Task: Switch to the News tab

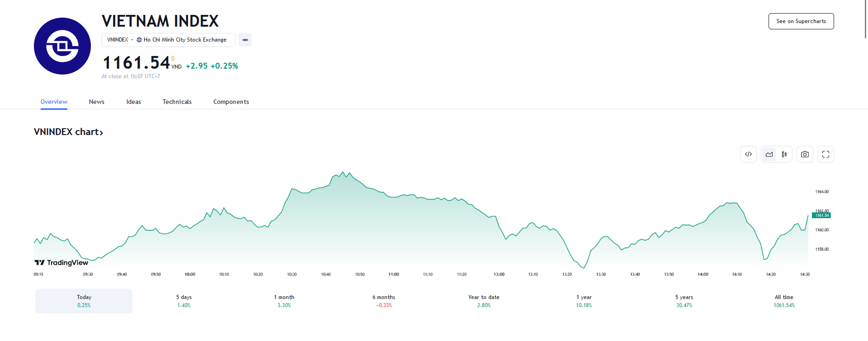Action: point(97,102)
